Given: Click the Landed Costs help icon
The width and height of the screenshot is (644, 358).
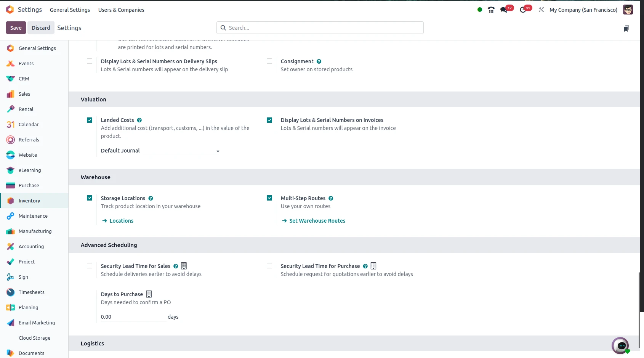Looking at the screenshot, I should (139, 120).
